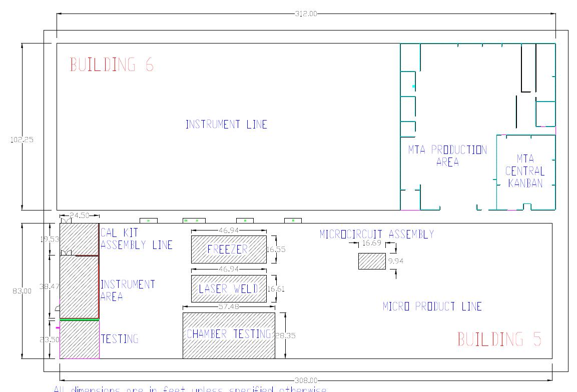Click the small hatched rectangle under MICROCIRCUIT ASSEMBLY
577x392 pixels.
tap(372, 261)
